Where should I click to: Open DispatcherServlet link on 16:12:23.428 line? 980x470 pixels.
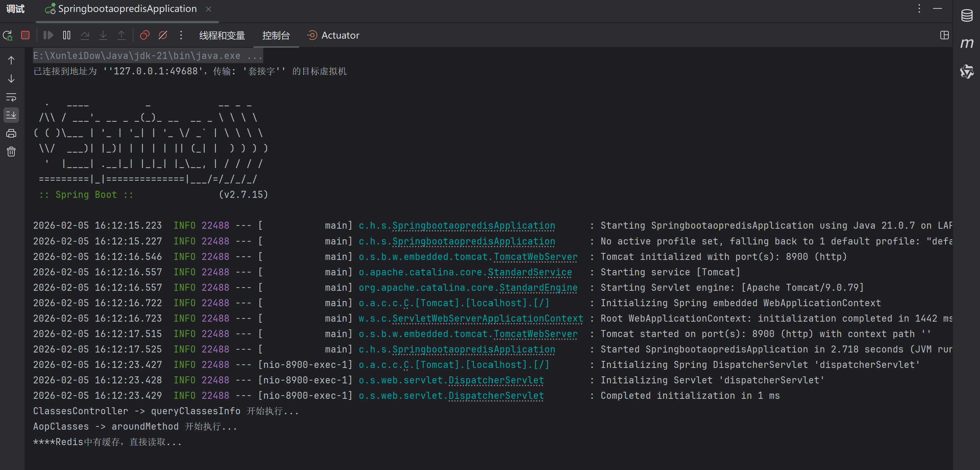496,380
